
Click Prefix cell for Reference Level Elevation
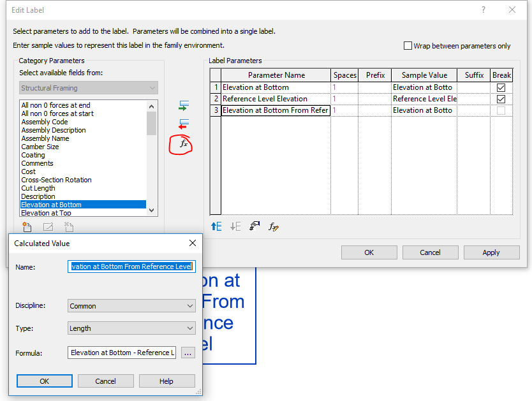374,99
